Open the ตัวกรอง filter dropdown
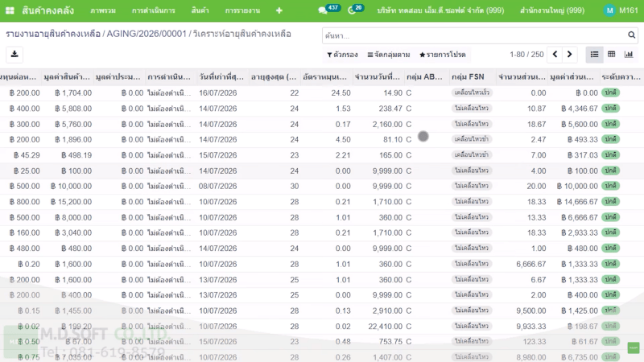 (x=343, y=55)
